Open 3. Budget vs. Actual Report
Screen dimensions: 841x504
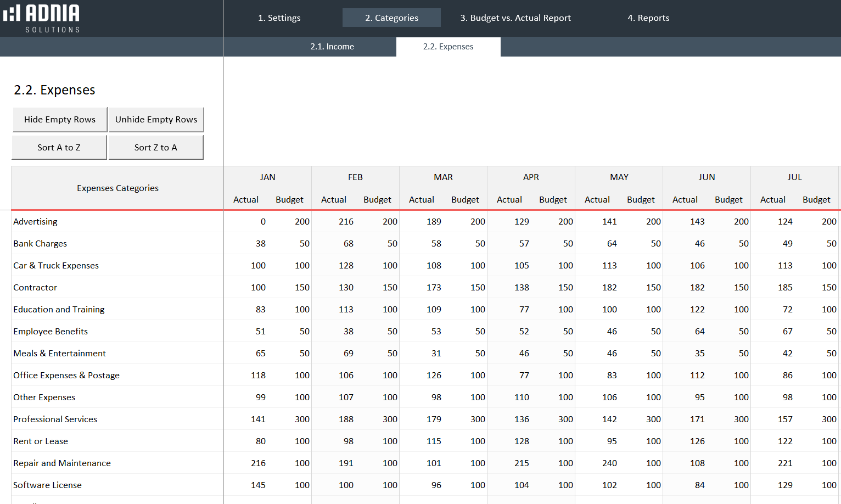[x=515, y=18]
